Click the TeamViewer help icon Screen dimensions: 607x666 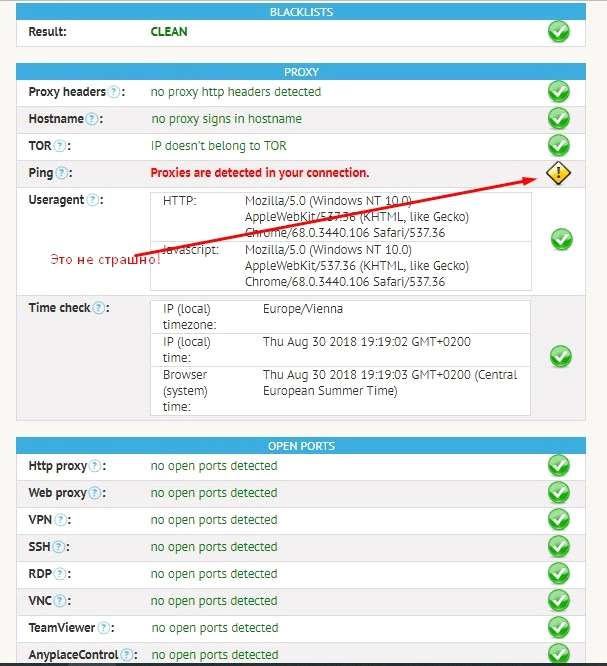click(x=105, y=628)
